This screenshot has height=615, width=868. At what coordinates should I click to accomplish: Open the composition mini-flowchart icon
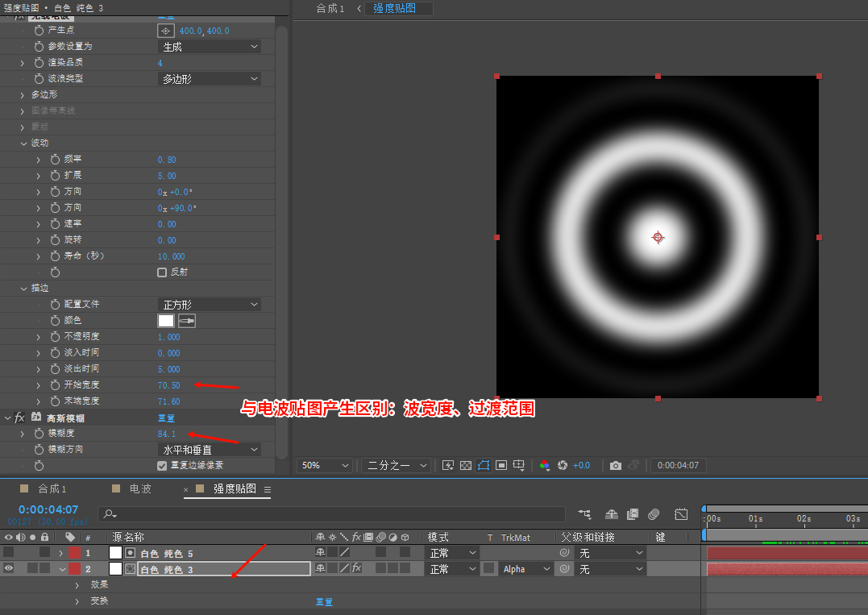coord(584,514)
